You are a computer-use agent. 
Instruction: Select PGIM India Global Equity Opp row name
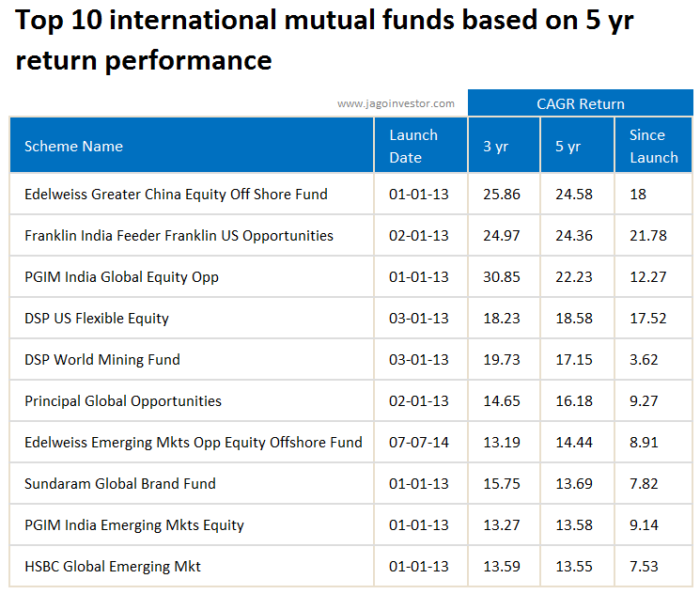(121, 277)
